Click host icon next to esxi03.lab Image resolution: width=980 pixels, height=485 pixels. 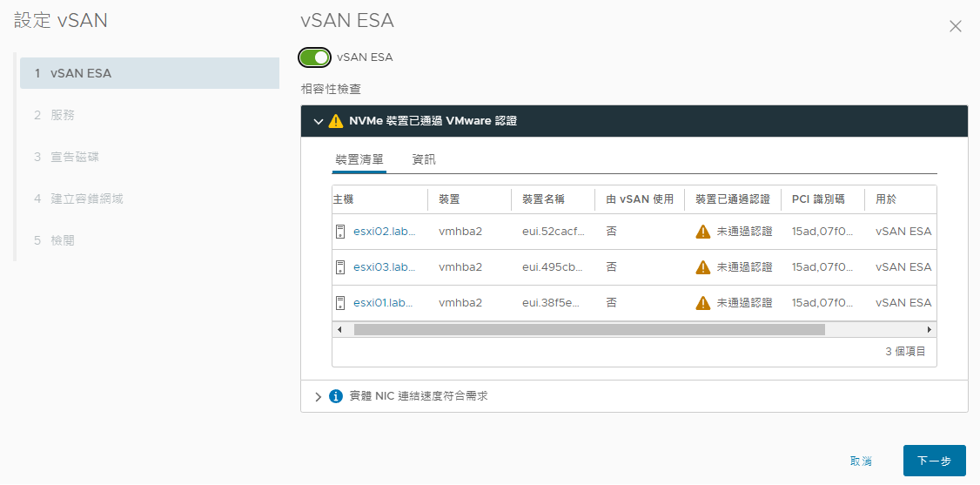(x=340, y=267)
